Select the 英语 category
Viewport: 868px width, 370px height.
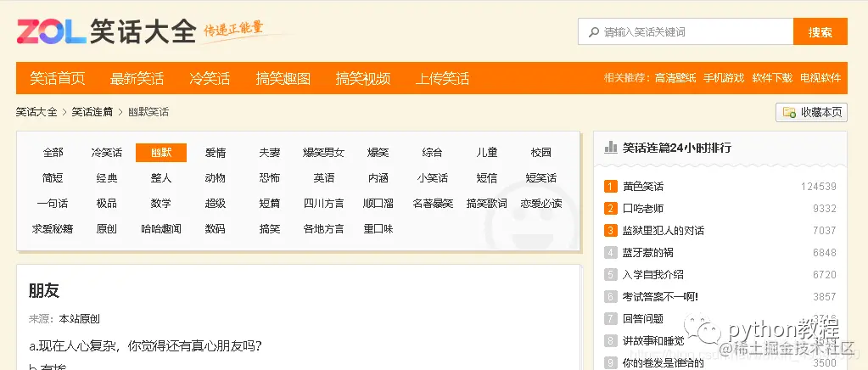tap(324, 178)
